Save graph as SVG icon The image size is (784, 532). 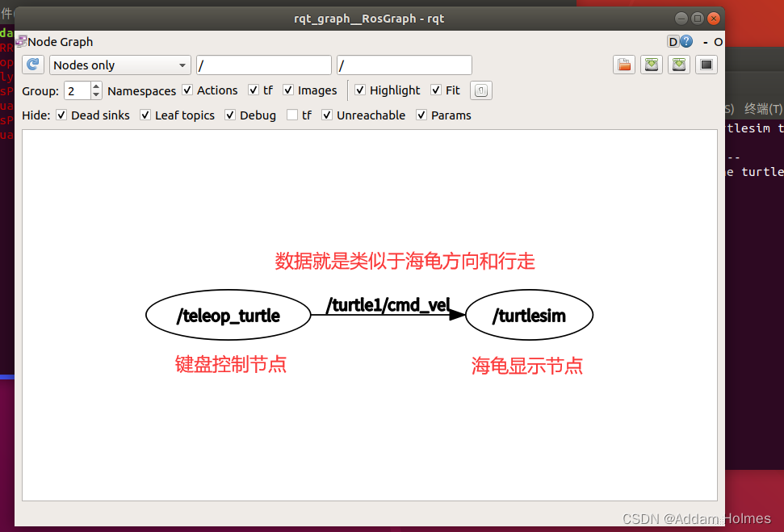(679, 65)
